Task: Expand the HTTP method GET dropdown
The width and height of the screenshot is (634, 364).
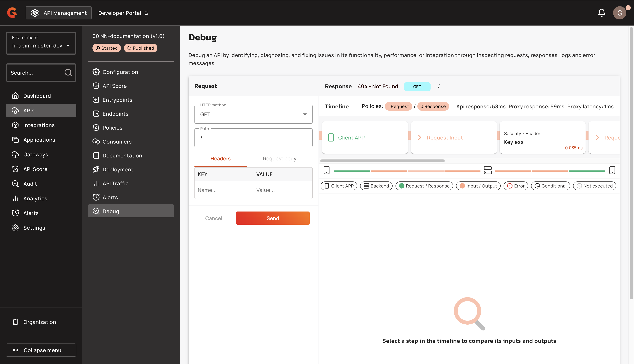Action: point(253,114)
